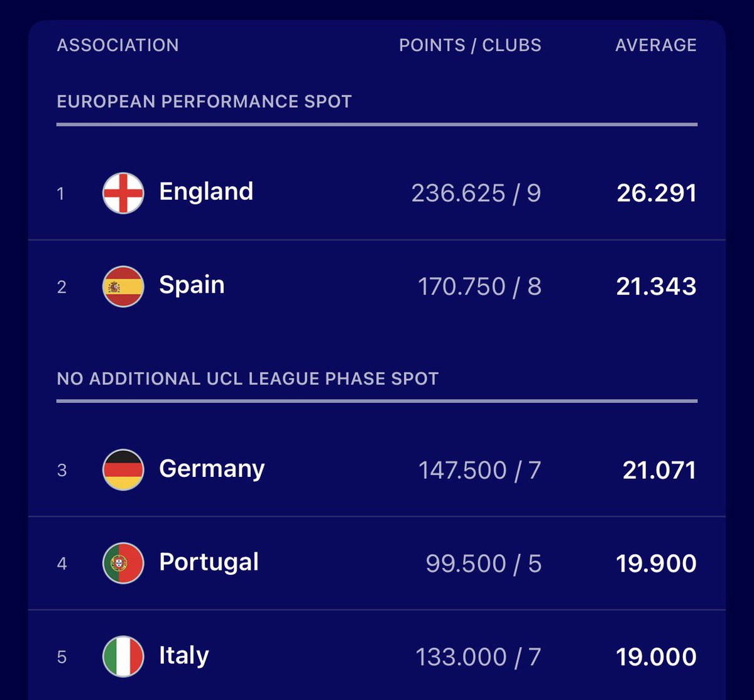The width and height of the screenshot is (754, 700).
Task: Click the Portugal flag icon
Action: pos(123,563)
